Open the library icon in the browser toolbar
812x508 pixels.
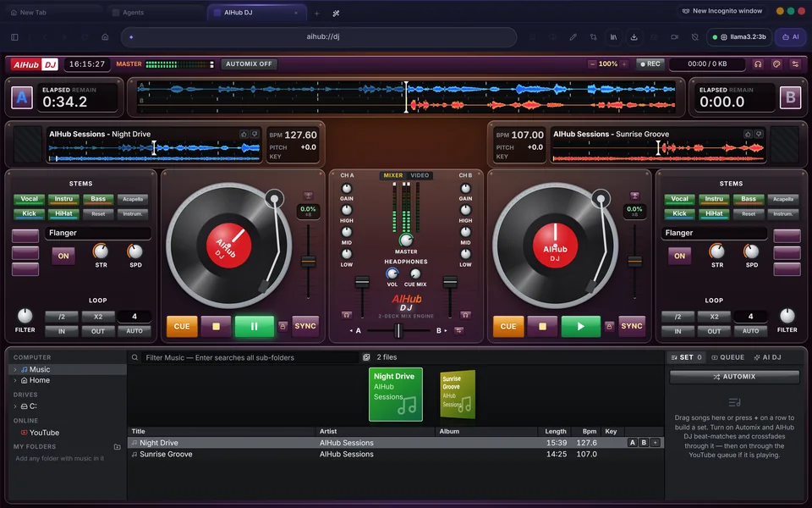(614, 36)
